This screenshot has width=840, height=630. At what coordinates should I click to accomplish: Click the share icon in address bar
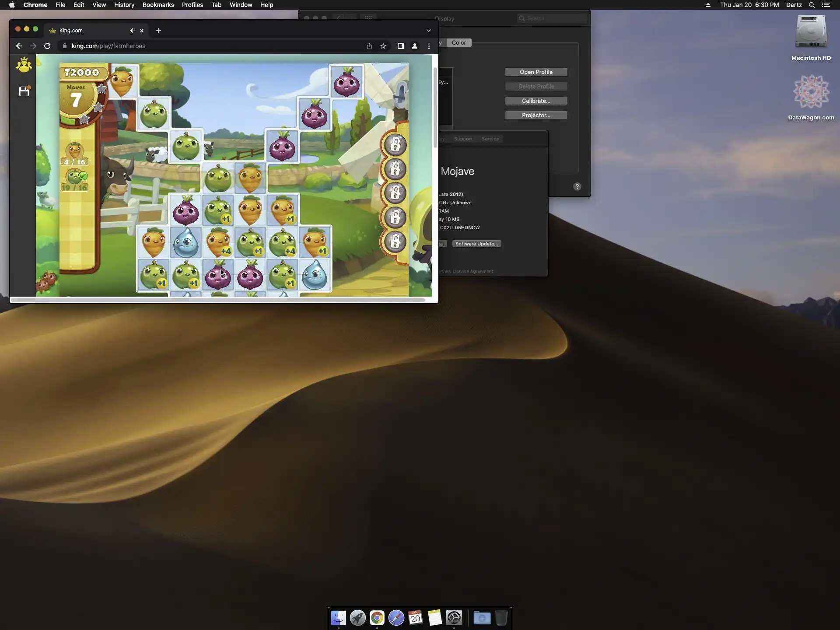(x=369, y=46)
